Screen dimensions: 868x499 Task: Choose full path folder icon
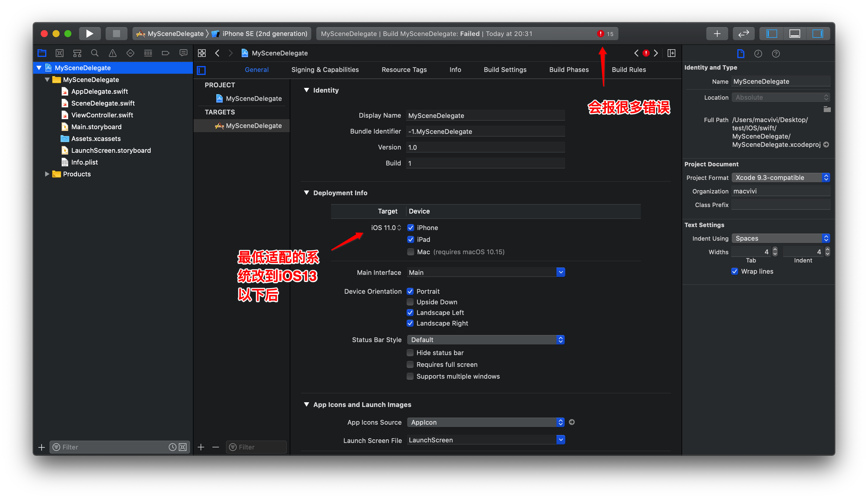click(x=827, y=109)
